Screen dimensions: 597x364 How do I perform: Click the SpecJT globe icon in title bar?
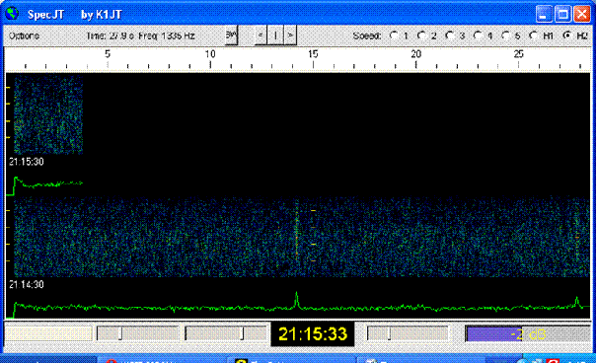pyautogui.click(x=12, y=14)
